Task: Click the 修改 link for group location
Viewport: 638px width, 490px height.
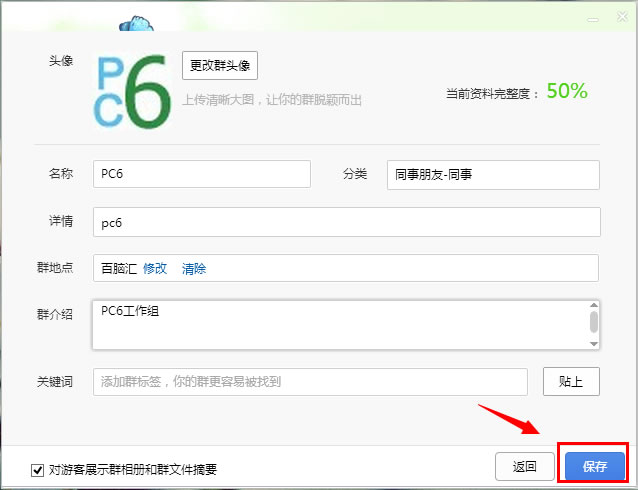Action: click(155, 269)
